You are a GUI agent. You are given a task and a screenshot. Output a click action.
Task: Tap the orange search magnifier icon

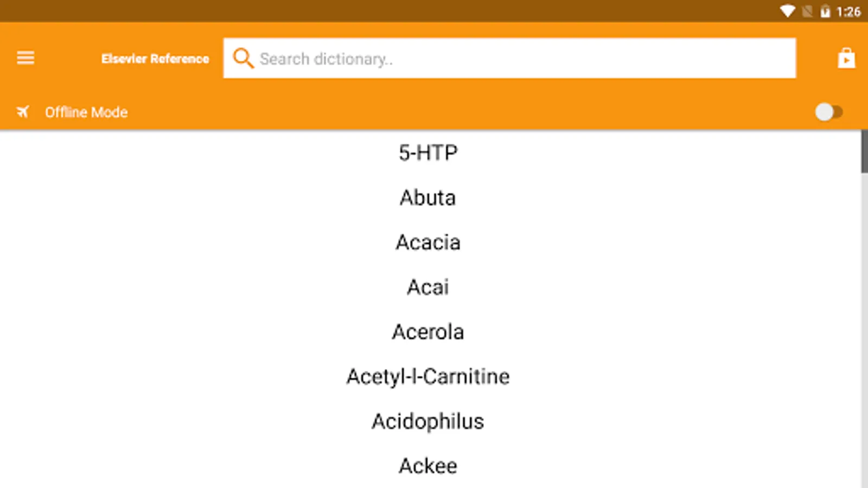click(x=242, y=58)
